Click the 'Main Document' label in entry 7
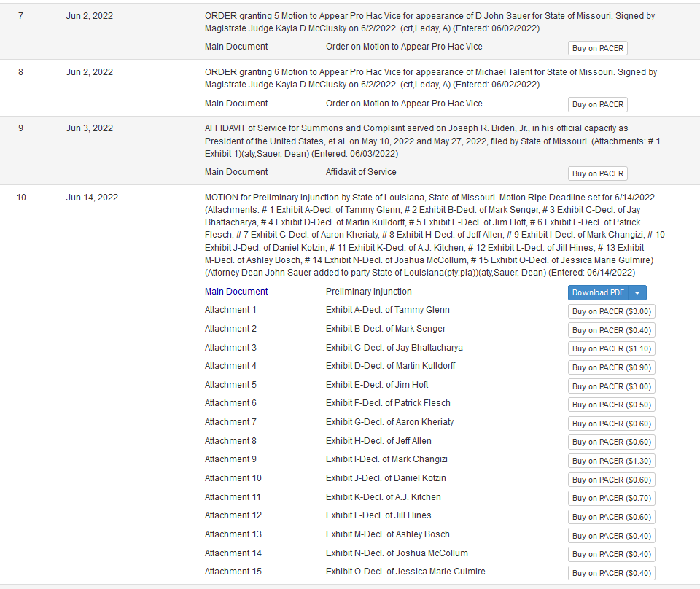Image resolution: width=700 pixels, height=589 pixels. click(x=236, y=47)
